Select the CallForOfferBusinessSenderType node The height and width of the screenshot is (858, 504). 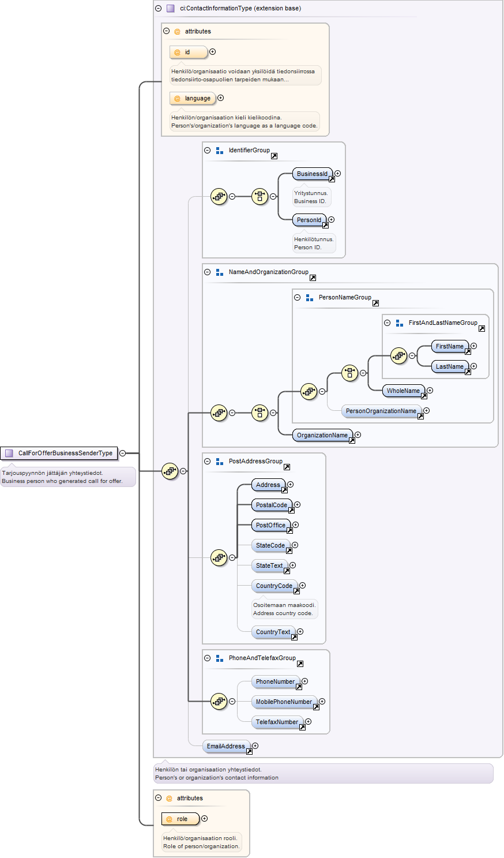59,454
